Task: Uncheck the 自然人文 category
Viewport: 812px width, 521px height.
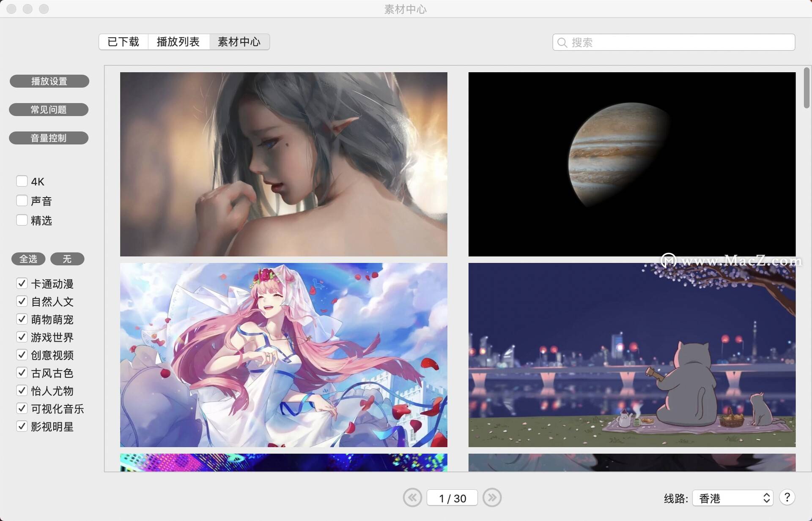Action: (x=22, y=301)
